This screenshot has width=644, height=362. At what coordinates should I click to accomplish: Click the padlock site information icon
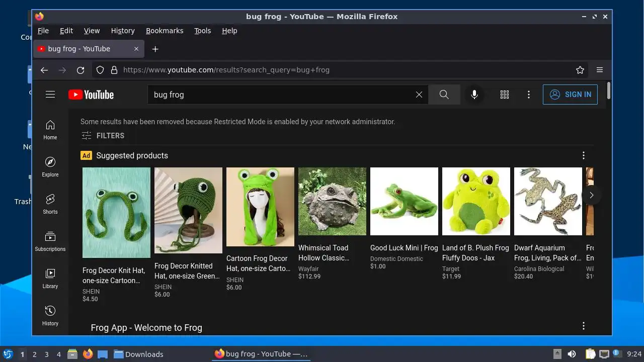(x=114, y=70)
